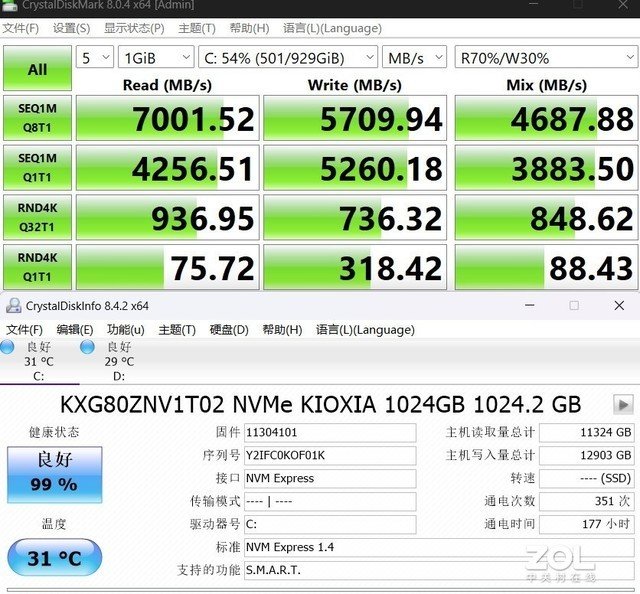640x594 pixels.
Task: Open 显示状态(P) menu in CrystalDiskMark
Action: [134, 29]
